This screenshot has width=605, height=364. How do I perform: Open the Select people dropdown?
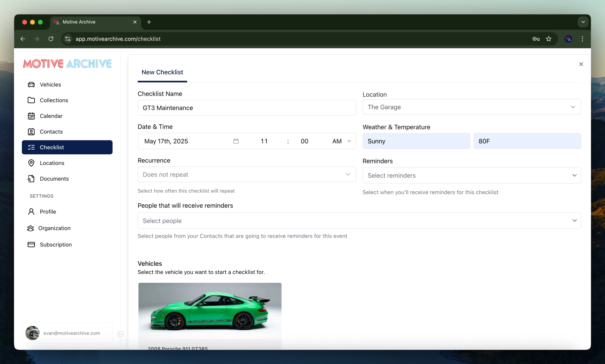359,221
